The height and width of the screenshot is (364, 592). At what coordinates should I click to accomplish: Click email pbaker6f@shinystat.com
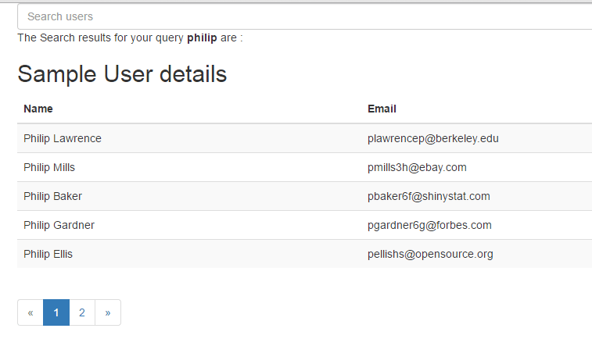[429, 196]
